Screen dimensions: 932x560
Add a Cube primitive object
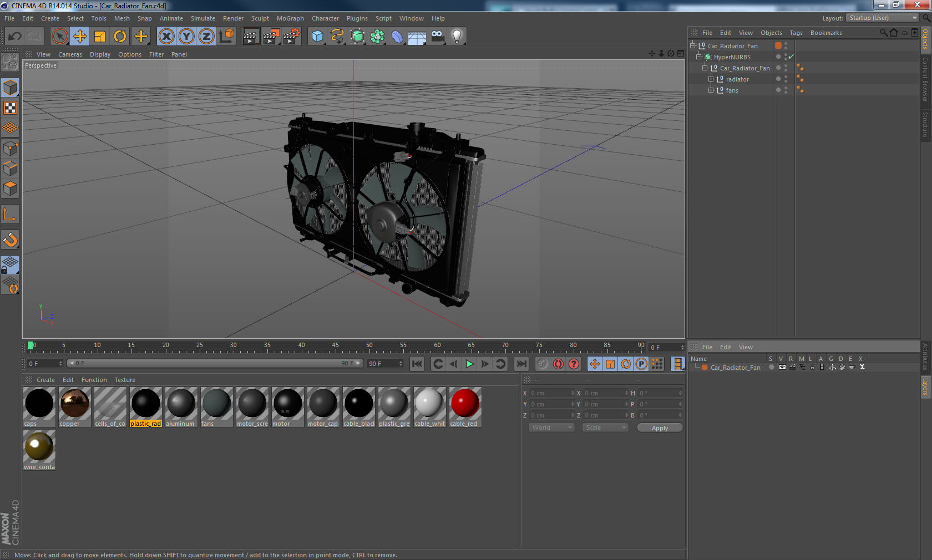pyautogui.click(x=317, y=37)
